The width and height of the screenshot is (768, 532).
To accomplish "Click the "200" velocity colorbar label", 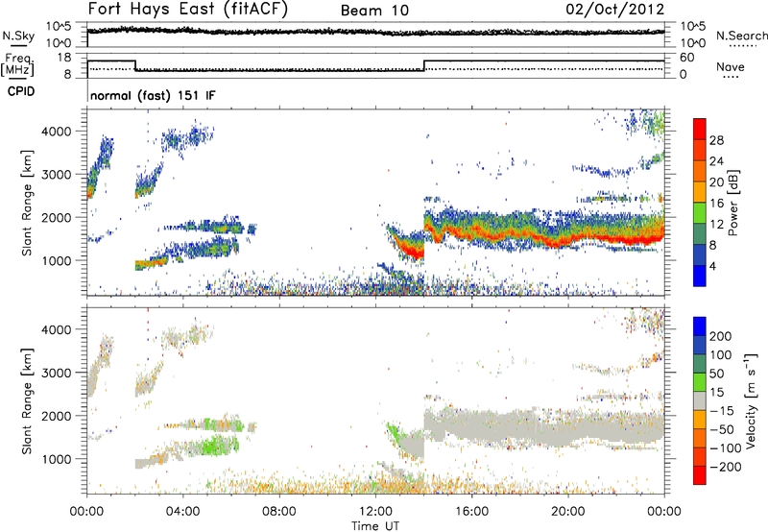I will tap(721, 336).
